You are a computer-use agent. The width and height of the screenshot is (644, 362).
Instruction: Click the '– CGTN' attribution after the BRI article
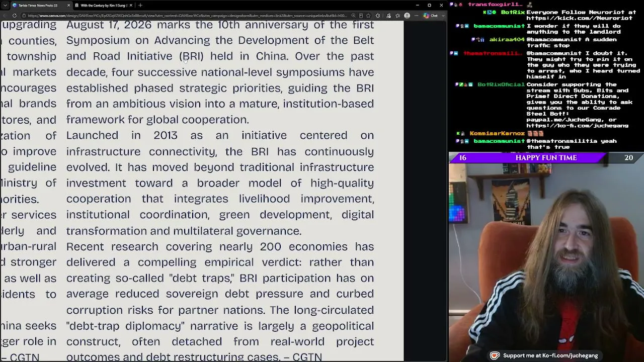pos(302,357)
